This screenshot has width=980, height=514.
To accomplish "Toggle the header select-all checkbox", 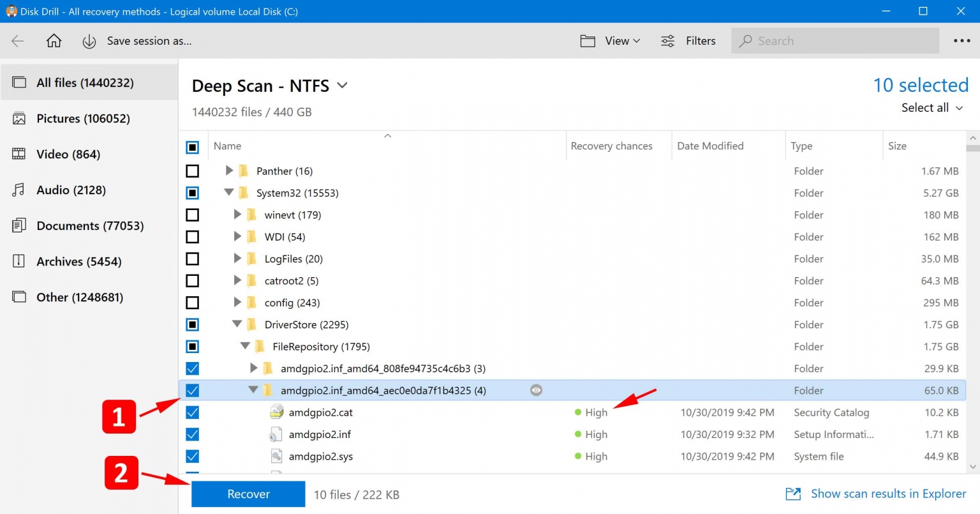I will (x=192, y=147).
